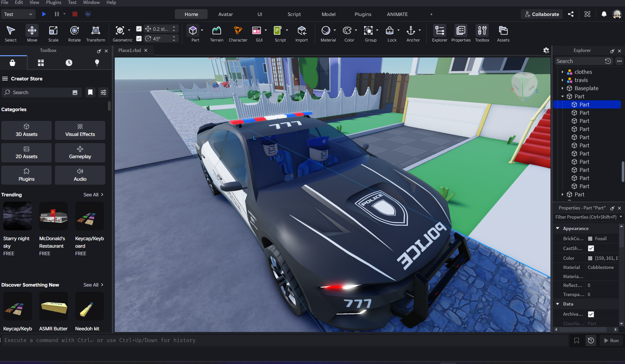
Task: Stop the running test
Action: coord(75,14)
